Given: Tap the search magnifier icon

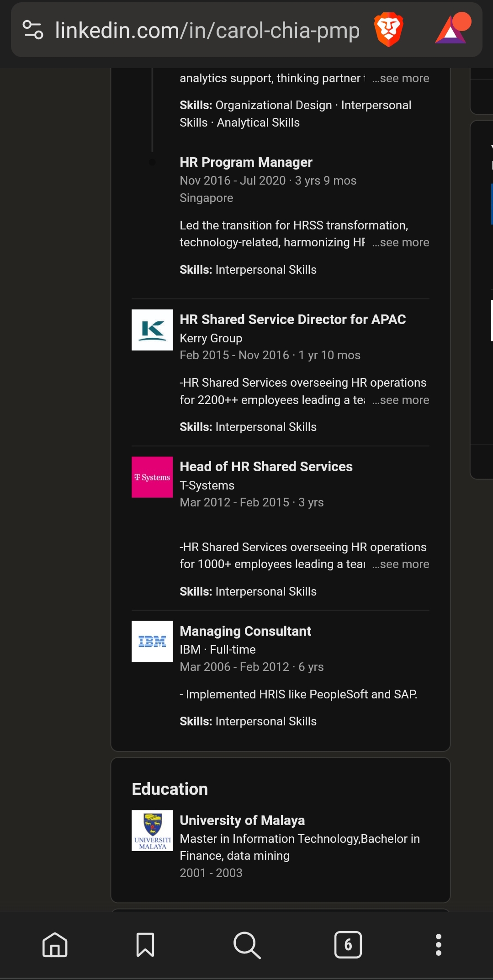Looking at the screenshot, I should (x=247, y=945).
